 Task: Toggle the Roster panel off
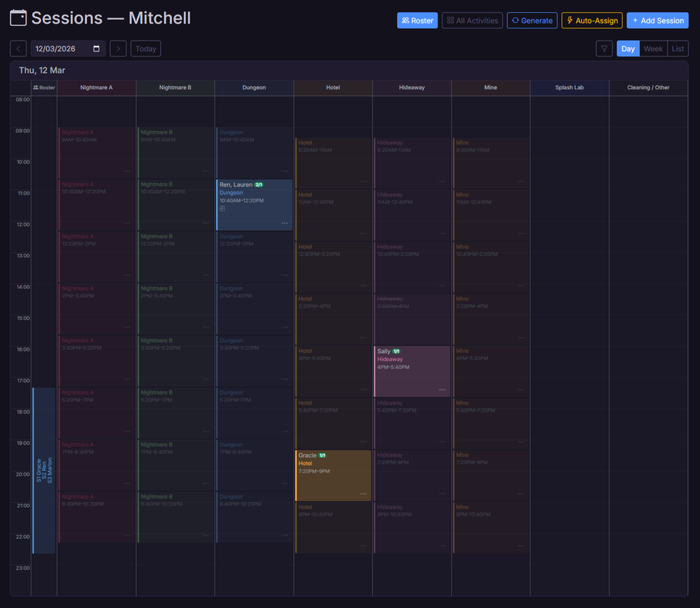click(44, 87)
